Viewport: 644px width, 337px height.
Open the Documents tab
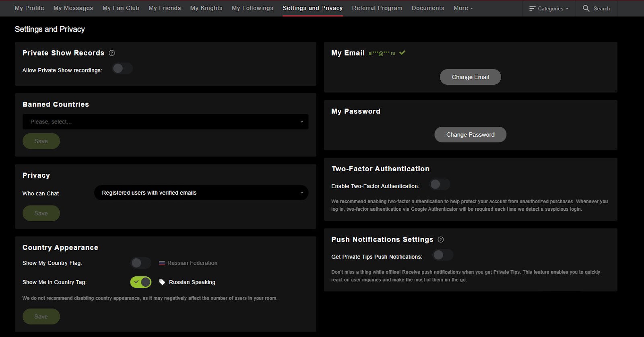(x=428, y=8)
